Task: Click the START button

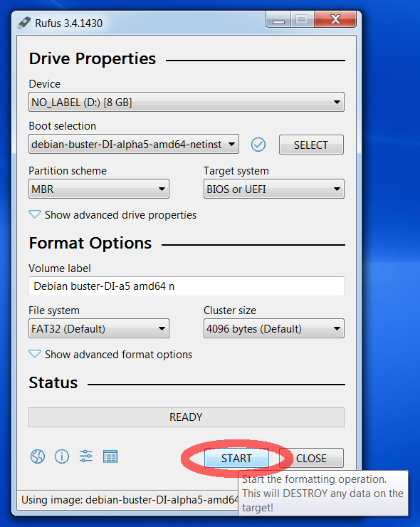Action: (x=236, y=458)
